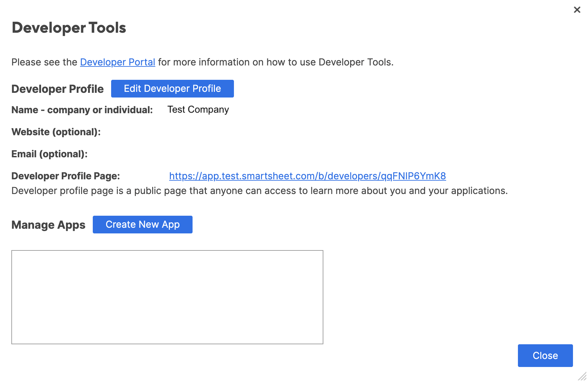
Task: Open the developer profile page URL
Action: pyautogui.click(x=307, y=176)
